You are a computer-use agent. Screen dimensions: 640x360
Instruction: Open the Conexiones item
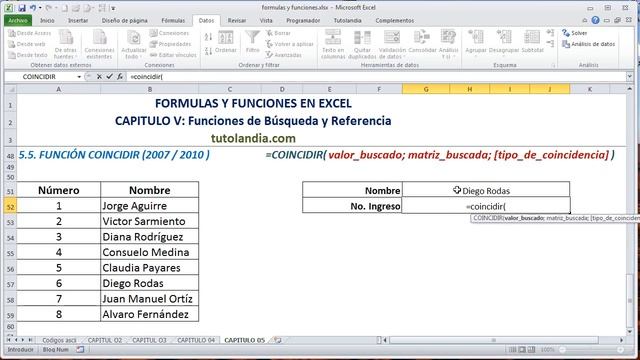tap(169, 33)
